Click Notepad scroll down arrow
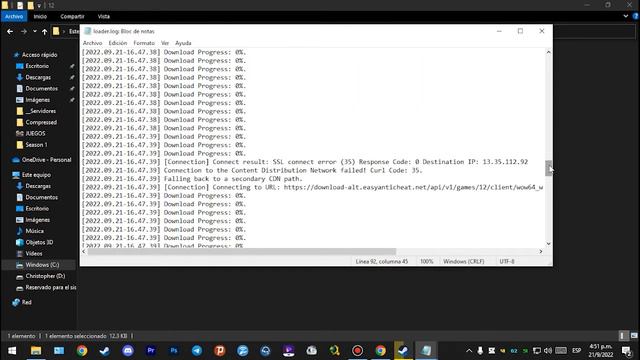The height and width of the screenshot is (360, 640). [548, 244]
